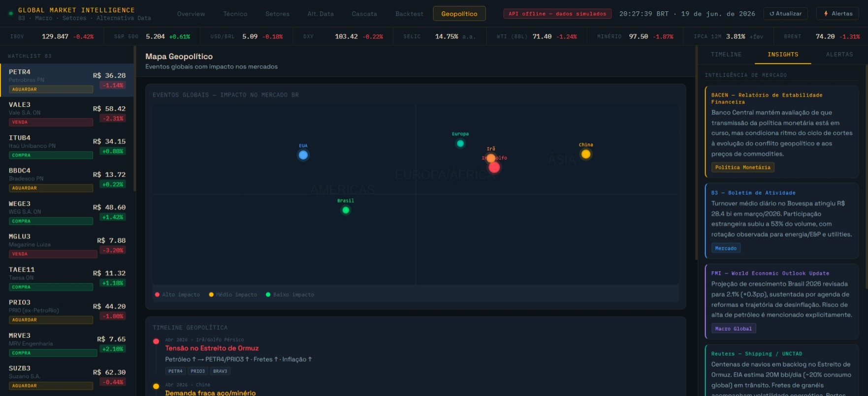
Task: Click the PRIO3 ticker tag in timeline
Action: tap(198, 371)
